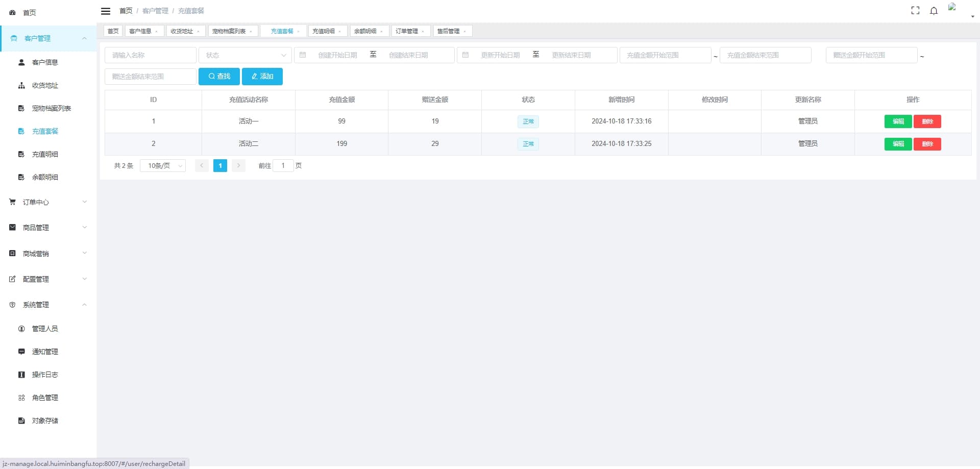The height and width of the screenshot is (469, 980).
Task: Click the grid icon beside 角色管理
Action: [21, 398]
